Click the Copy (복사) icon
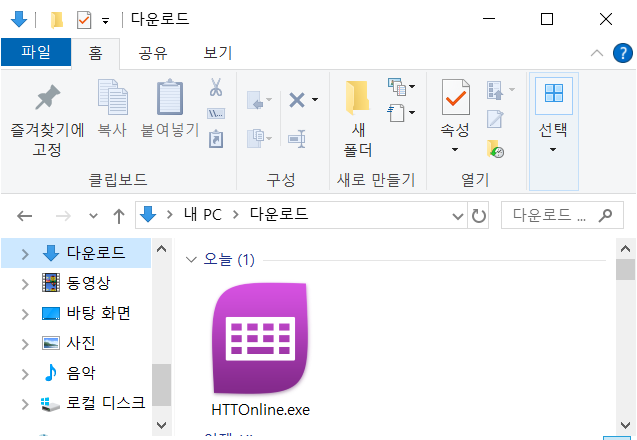This screenshot has width=637, height=440. pyautogui.click(x=113, y=97)
